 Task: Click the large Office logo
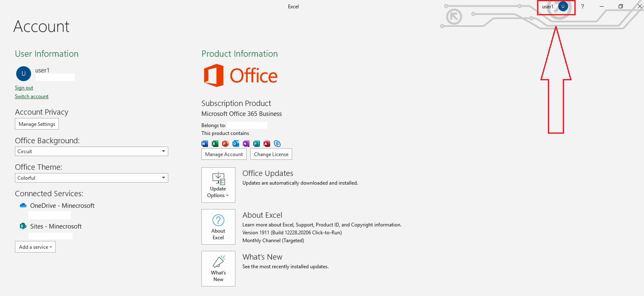[240, 75]
